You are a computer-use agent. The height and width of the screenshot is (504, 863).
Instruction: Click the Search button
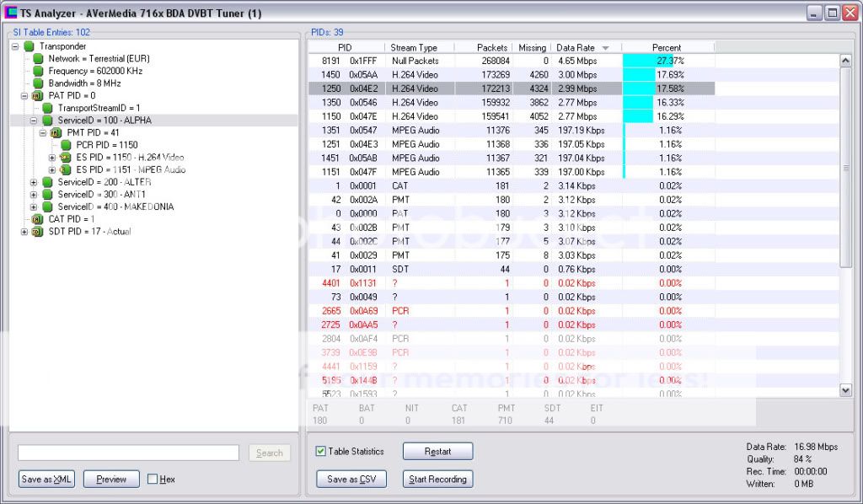pyautogui.click(x=269, y=453)
